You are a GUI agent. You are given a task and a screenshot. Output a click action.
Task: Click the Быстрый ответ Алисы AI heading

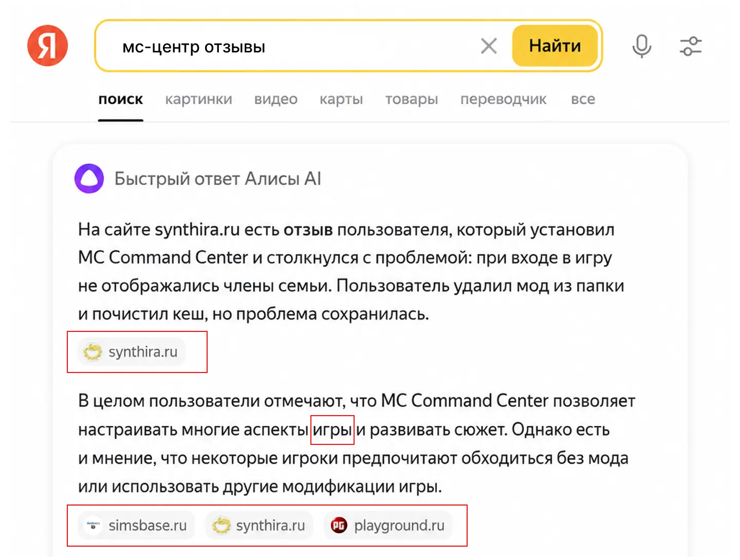tap(217, 179)
